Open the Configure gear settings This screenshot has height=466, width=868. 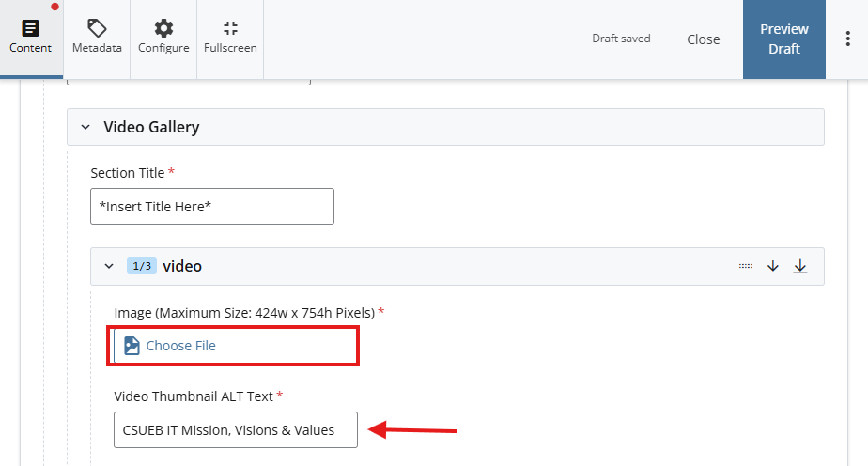163,38
